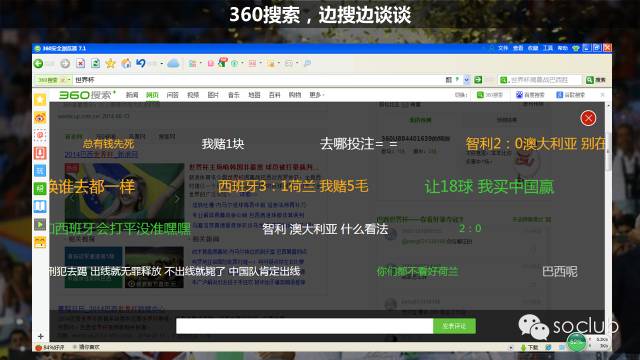This screenshot has height=360, width=640.
Task: Close the comment overlay with red X
Action: coord(588,118)
